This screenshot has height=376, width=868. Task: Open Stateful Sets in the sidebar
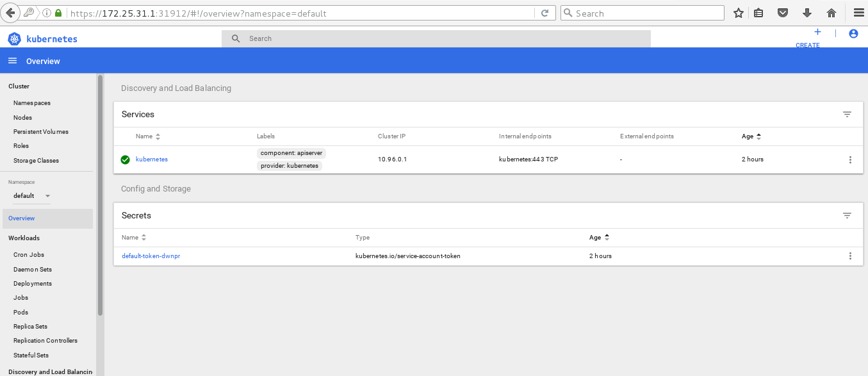tap(31, 356)
